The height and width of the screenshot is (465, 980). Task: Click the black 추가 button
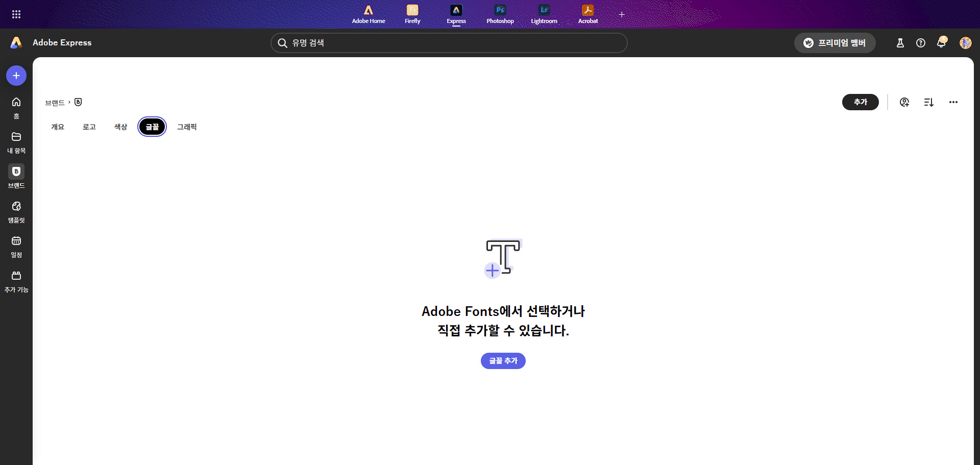[x=861, y=102]
